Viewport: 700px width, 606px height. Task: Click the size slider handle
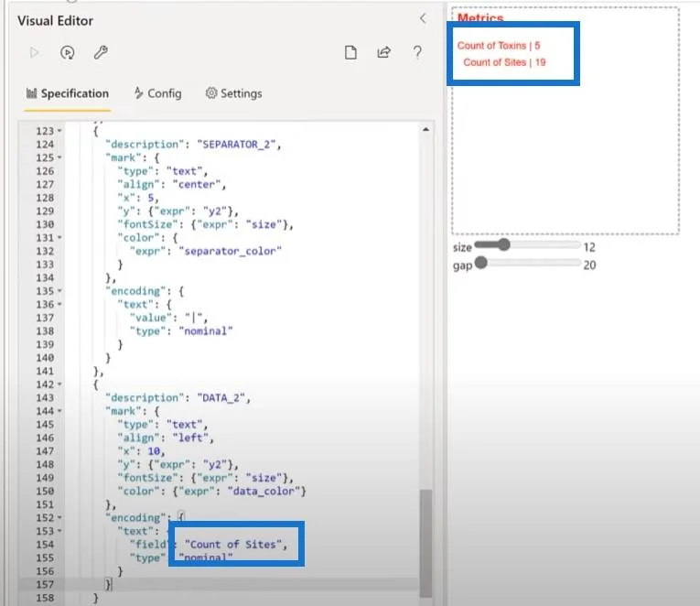pyautogui.click(x=503, y=244)
